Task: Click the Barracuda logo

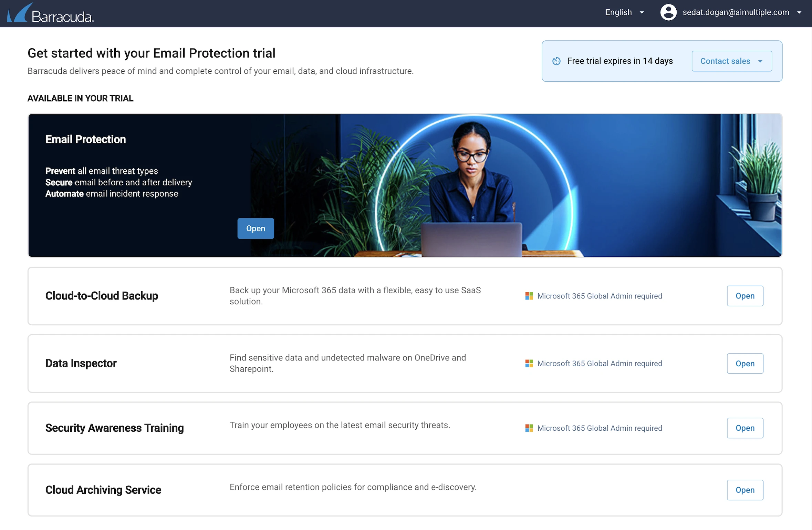Action: (50, 13)
